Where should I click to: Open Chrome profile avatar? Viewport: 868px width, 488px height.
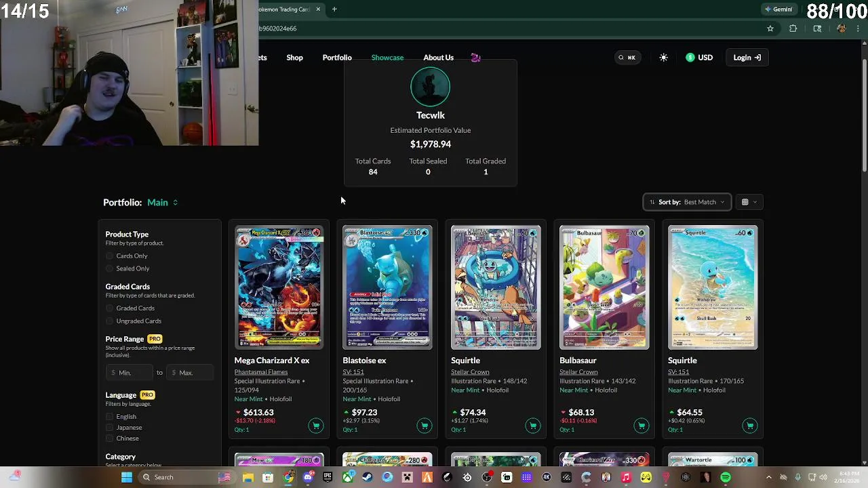pos(842,28)
